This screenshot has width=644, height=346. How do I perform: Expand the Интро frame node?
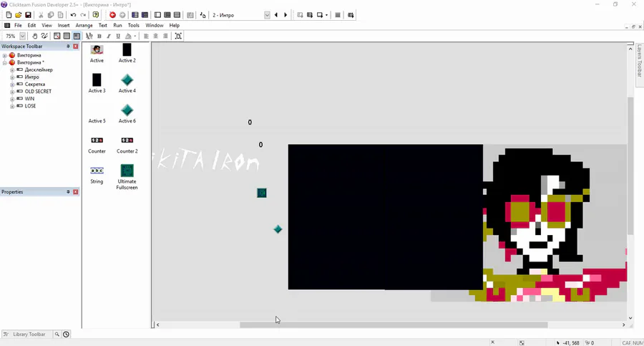click(x=12, y=77)
